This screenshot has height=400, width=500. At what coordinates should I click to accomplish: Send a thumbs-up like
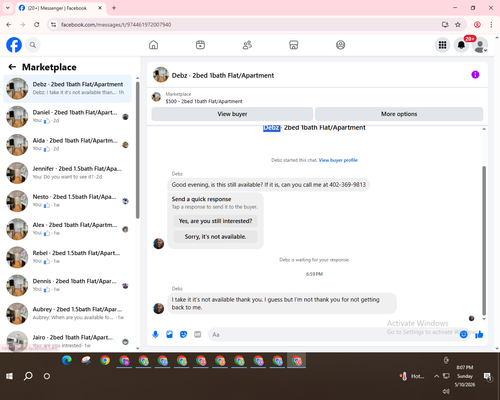point(479,334)
